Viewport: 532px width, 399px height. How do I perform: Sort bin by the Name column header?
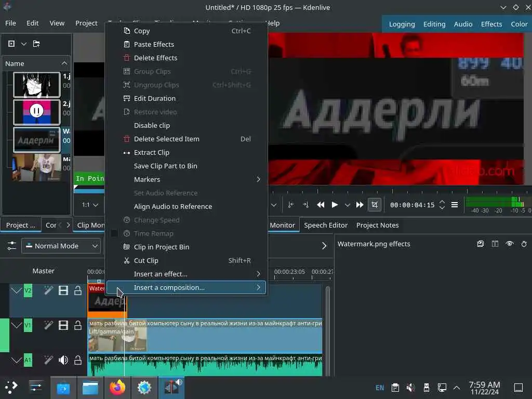36,63
